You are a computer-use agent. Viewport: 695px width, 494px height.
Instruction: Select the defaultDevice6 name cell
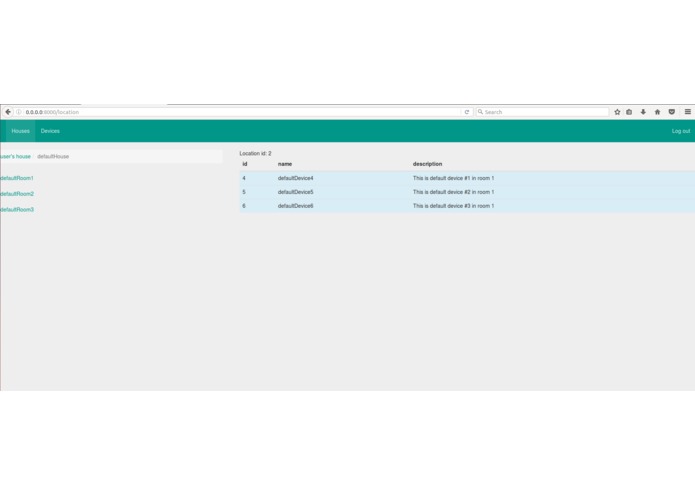pos(296,206)
